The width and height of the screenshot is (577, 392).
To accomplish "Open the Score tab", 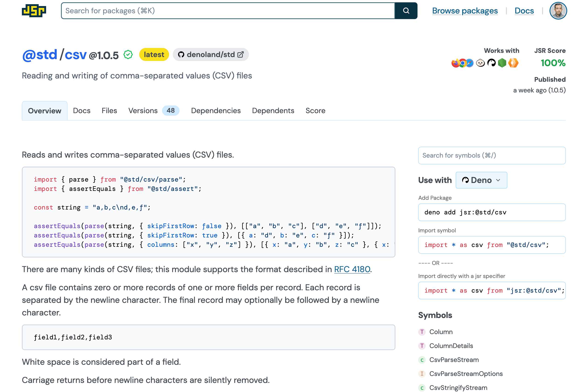I will pyautogui.click(x=315, y=111).
